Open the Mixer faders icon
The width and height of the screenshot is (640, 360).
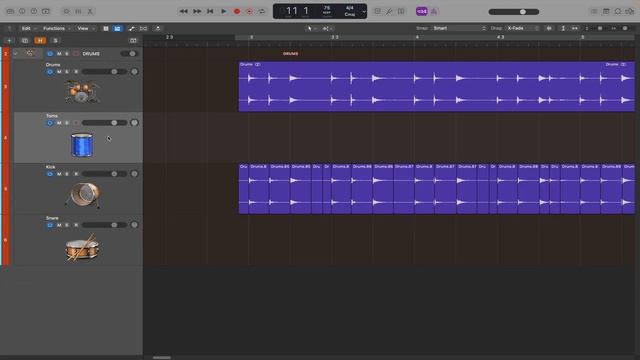[78, 11]
